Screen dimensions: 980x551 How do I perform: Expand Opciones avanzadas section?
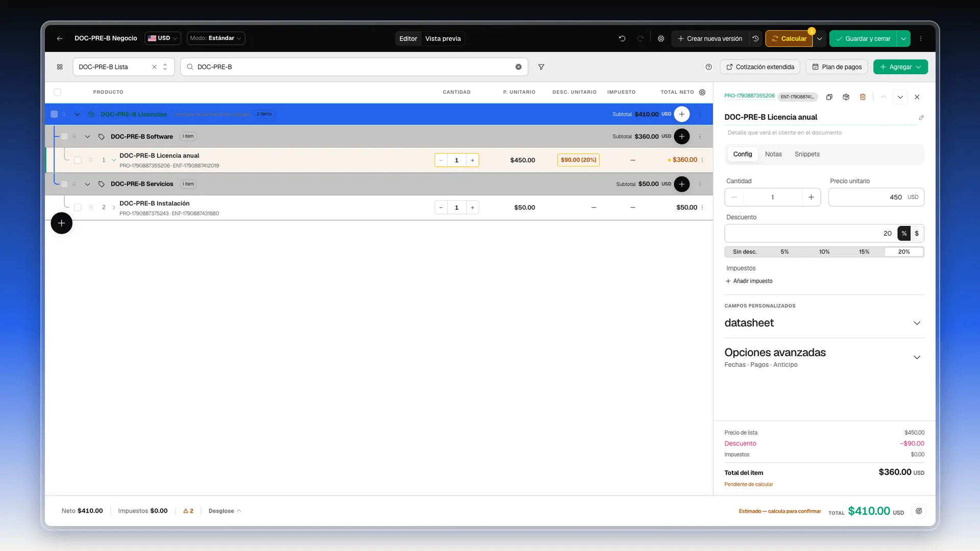[x=824, y=357]
